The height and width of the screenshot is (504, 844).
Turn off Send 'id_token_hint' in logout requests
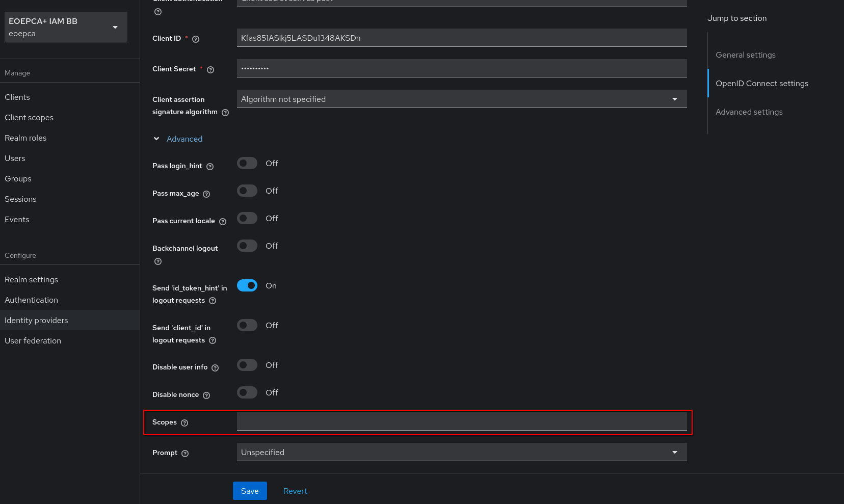(247, 285)
